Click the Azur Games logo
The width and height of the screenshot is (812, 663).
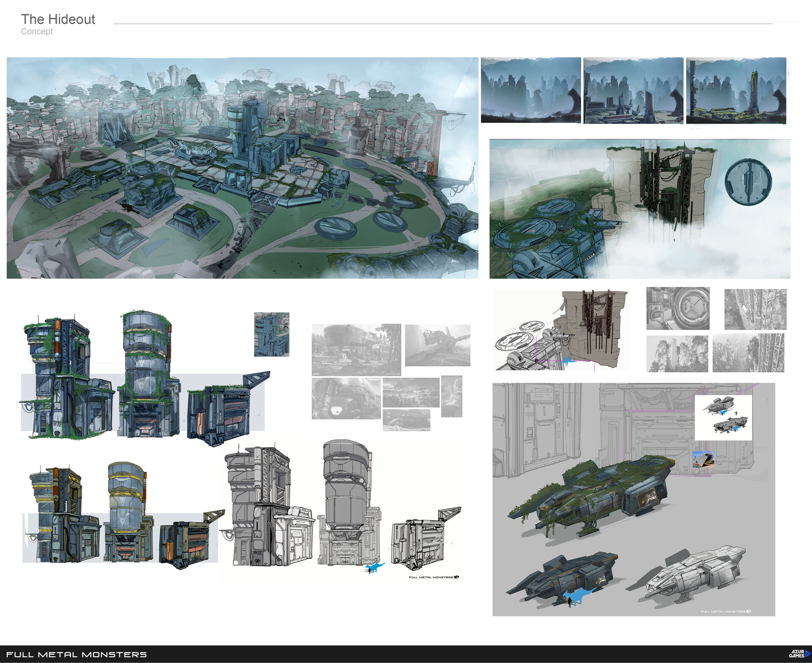(798, 654)
